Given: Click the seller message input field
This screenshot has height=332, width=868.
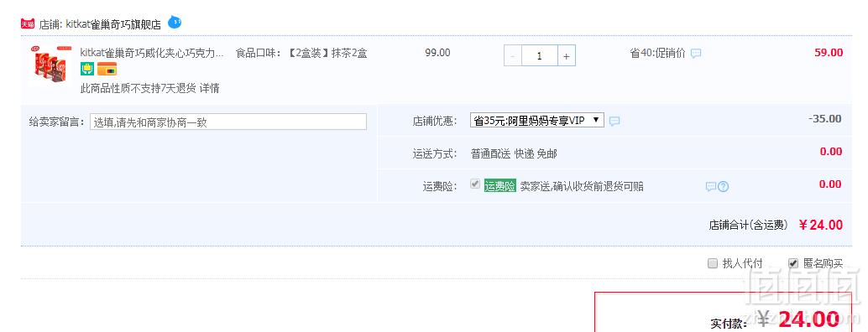Looking at the screenshot, I should tap(228, 122).
